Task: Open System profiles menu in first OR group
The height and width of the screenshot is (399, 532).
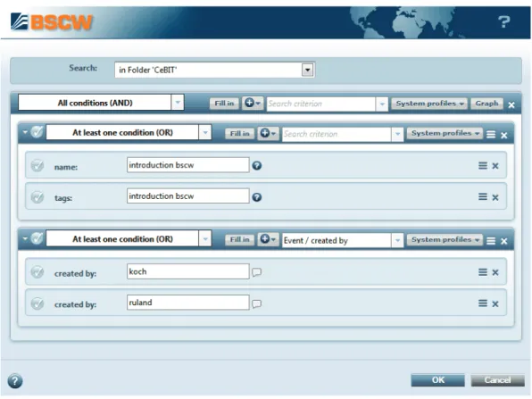Action: tap(445, 133)
